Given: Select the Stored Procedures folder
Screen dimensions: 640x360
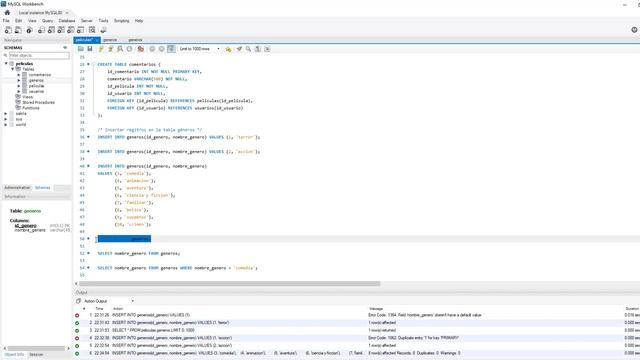Looking at the screenshot, I should [x=38, y=102].
